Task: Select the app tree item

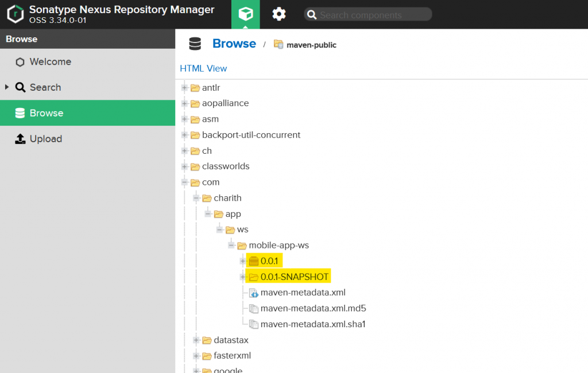Action: 233,214
